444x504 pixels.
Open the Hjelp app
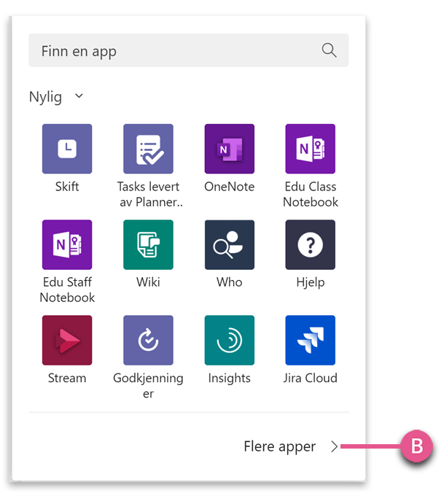(311, 244)
